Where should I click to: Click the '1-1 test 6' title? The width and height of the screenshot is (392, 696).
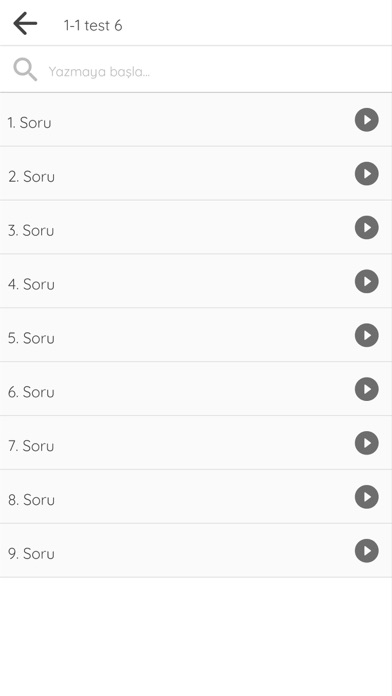click(x=93, y=25)
